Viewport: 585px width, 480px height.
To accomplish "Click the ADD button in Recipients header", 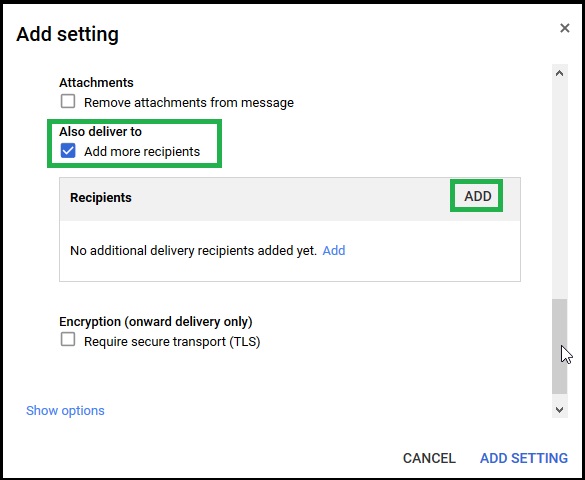I will point(477,196).
